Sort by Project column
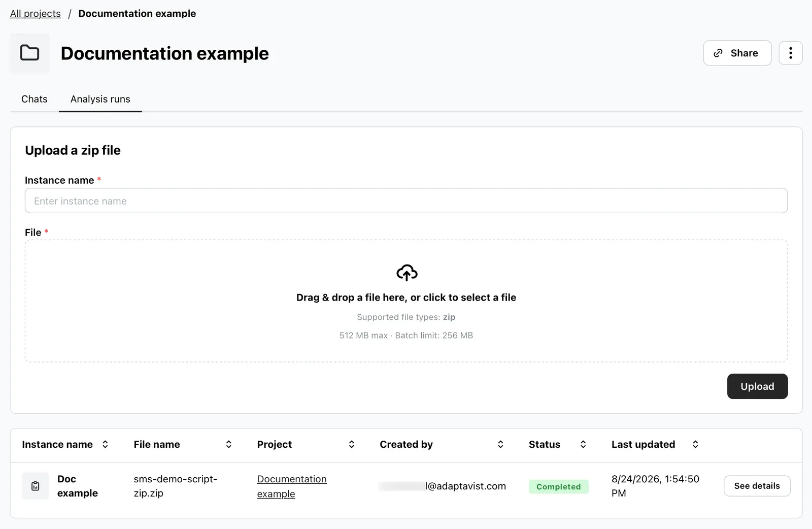 pyautogui.click(x=352, y=444)
